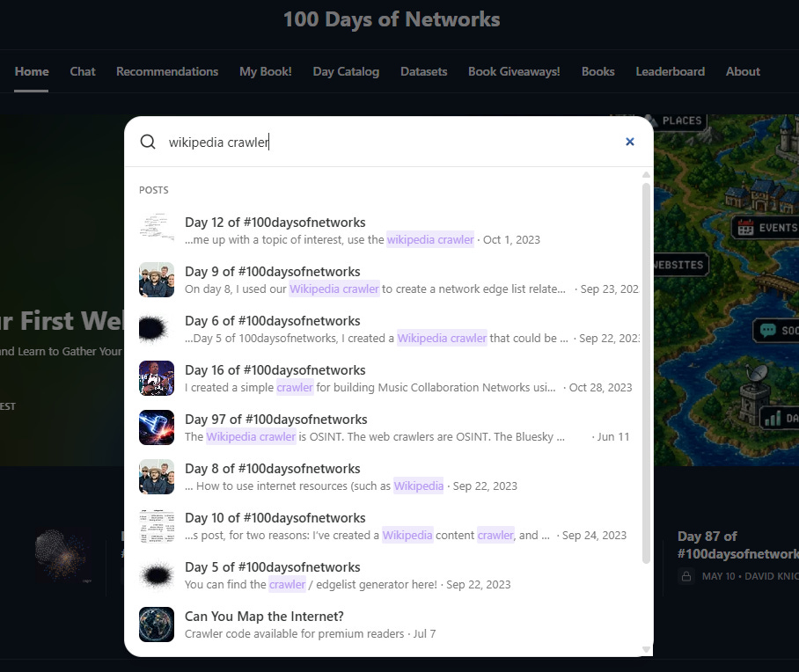Open the Day Catalog tab
Image resolution: width=799 pixels, height=672 pixels.
(x=346, y=71)
